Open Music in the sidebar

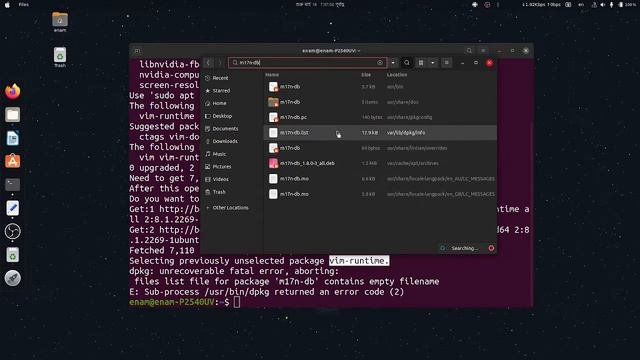coord(231,154)
